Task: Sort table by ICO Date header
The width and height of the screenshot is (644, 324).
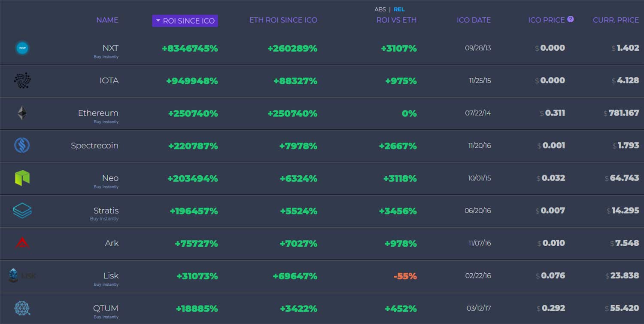Action: [x=474, y=20]
